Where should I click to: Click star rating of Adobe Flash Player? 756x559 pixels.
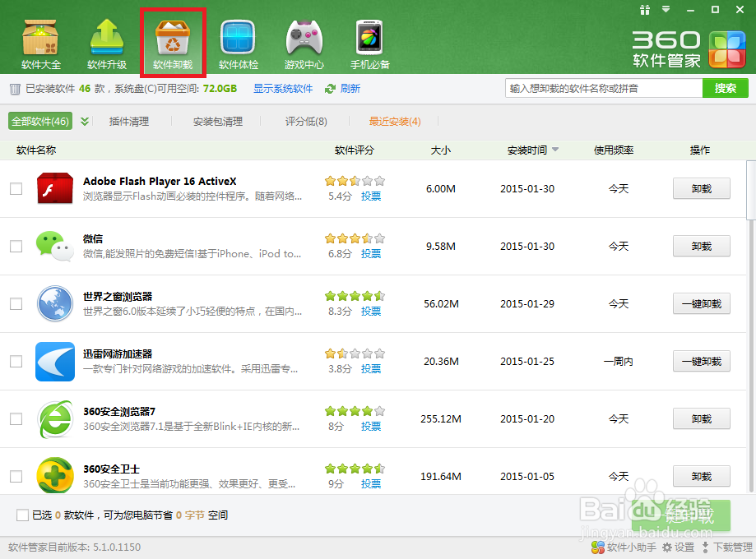point(355,181)
